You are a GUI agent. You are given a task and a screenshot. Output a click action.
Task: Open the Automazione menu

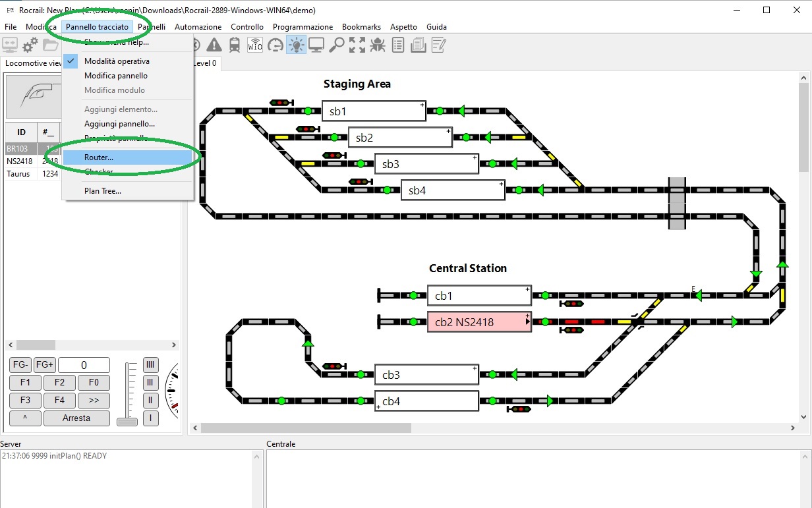click(198, 27)
